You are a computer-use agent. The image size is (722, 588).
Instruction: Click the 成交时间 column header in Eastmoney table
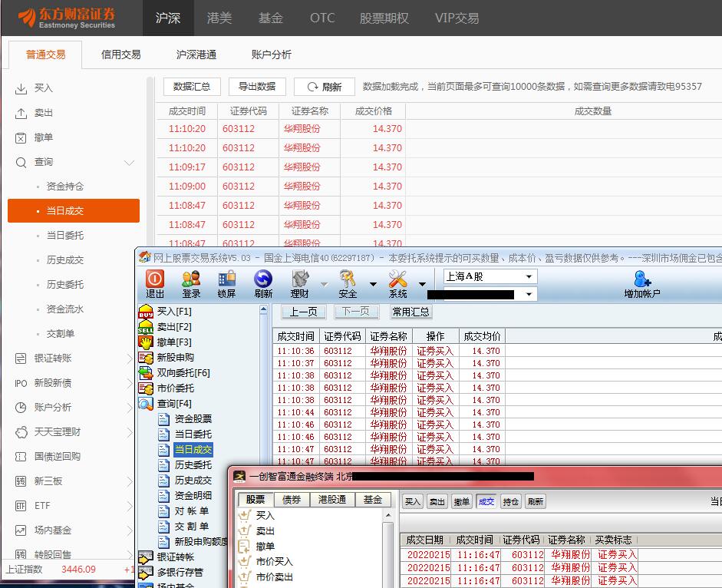(x=187, y=111)
